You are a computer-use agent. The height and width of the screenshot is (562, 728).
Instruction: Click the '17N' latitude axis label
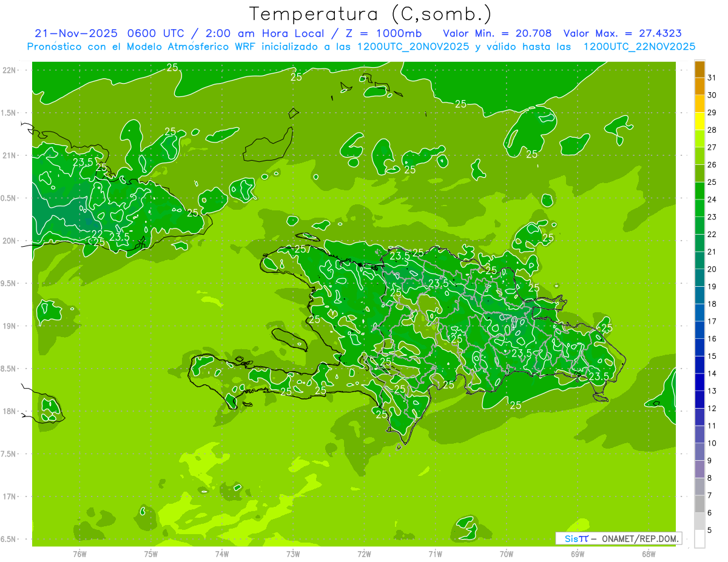(10, 497)
